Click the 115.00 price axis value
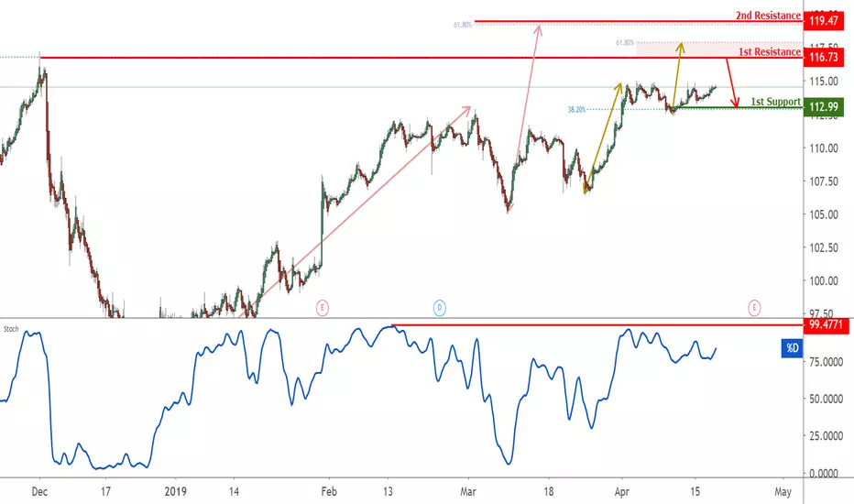 824,82
